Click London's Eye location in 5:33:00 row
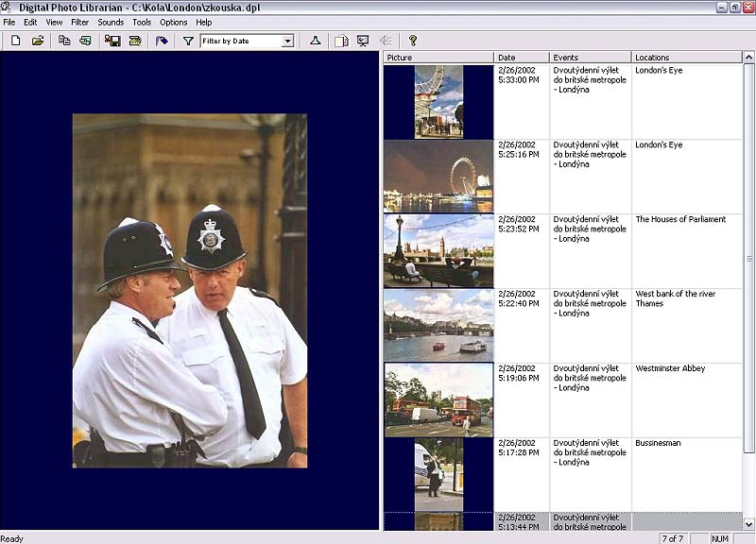The width and height of the screenshot is (756, 544). (659, 70)
